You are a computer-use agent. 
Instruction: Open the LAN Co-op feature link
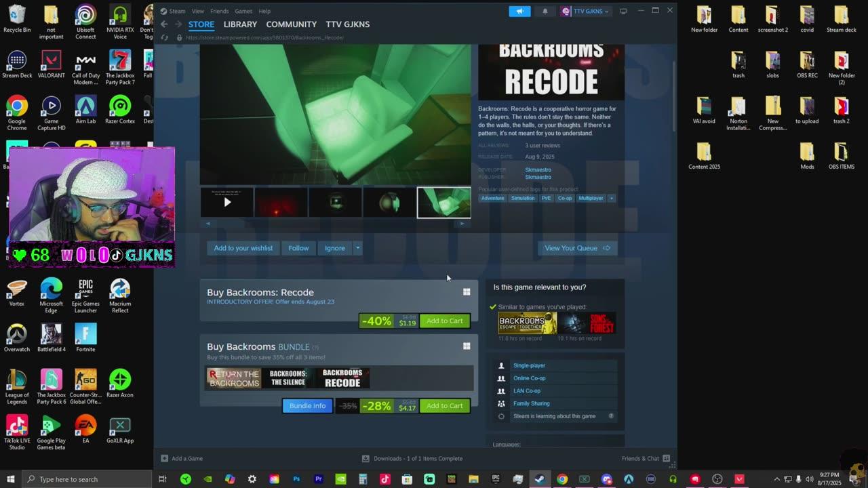[x=527, y=391]
